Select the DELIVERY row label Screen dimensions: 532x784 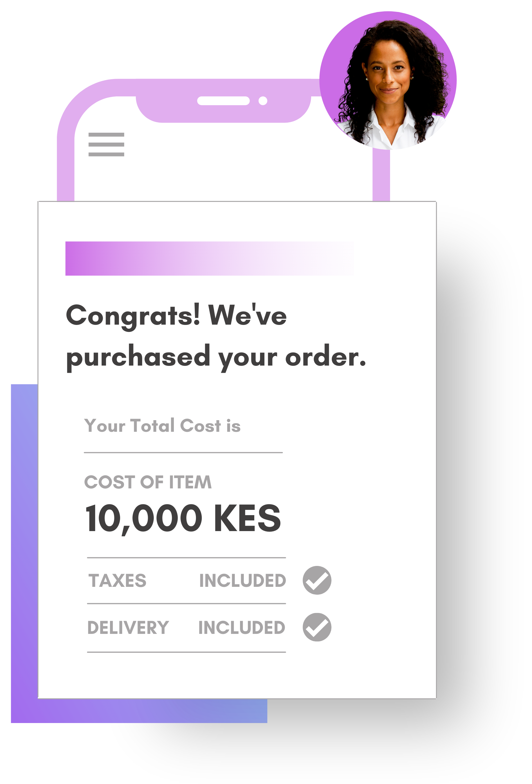coord(128,627)
